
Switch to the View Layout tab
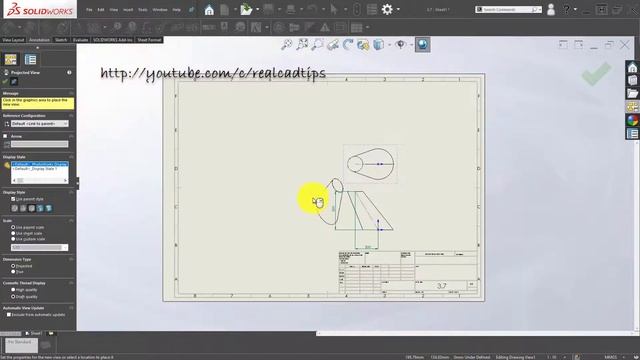[x=13, y=40]
